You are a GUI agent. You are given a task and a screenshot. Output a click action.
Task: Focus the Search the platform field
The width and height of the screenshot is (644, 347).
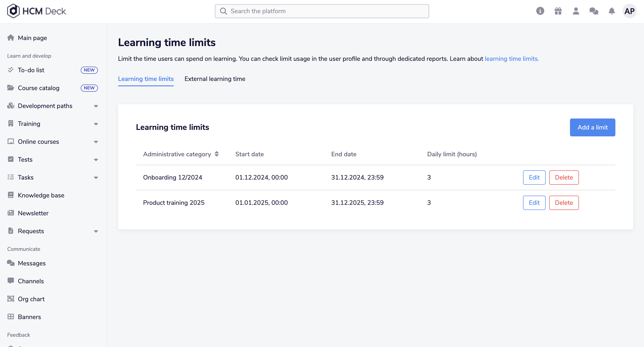322,11
